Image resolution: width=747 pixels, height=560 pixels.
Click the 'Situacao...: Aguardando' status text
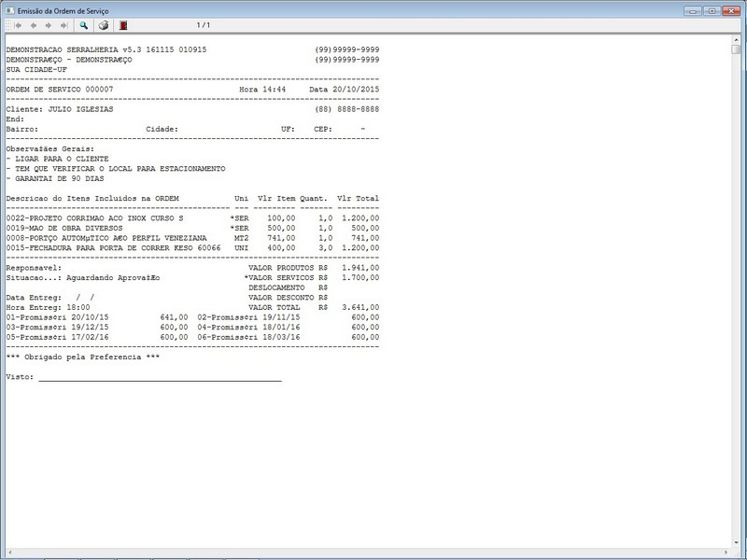pyautogui.click(x=83, y=277)
